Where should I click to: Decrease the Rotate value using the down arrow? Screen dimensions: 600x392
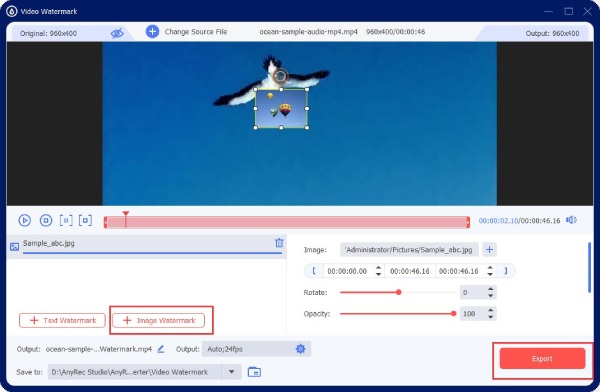pos(491,296)
